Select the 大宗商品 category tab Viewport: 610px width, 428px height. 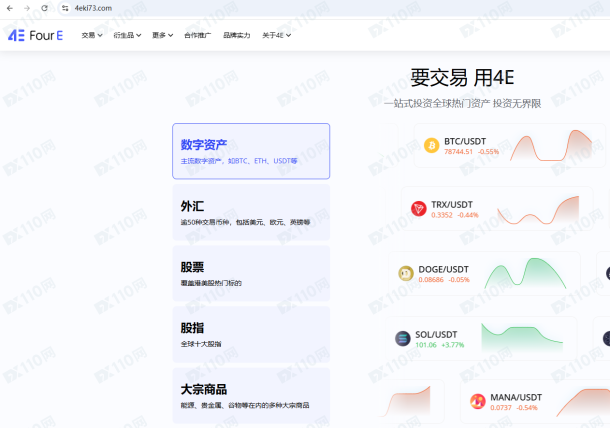[251, 396]
